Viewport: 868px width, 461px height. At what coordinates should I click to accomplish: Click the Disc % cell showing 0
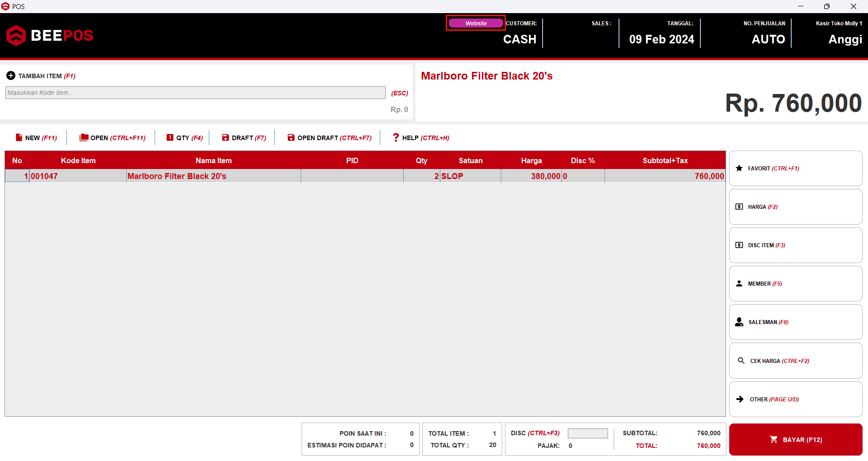click(x=583, y=176)
